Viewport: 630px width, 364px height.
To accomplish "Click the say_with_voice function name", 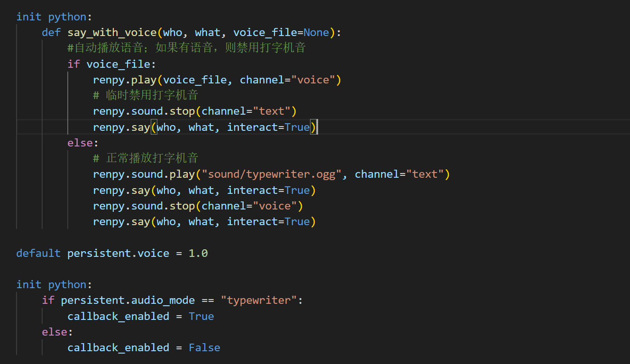I will [112, 33].
